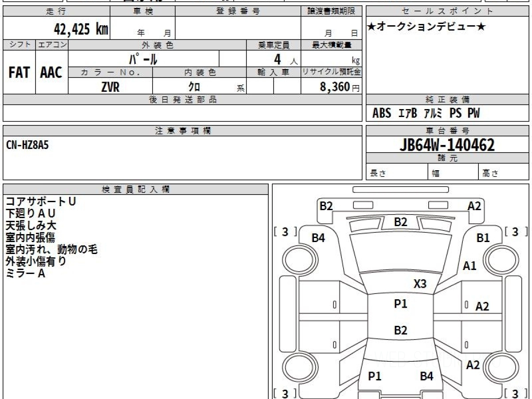Select the note 室内汚れ、動物の毛

point(51,250)
